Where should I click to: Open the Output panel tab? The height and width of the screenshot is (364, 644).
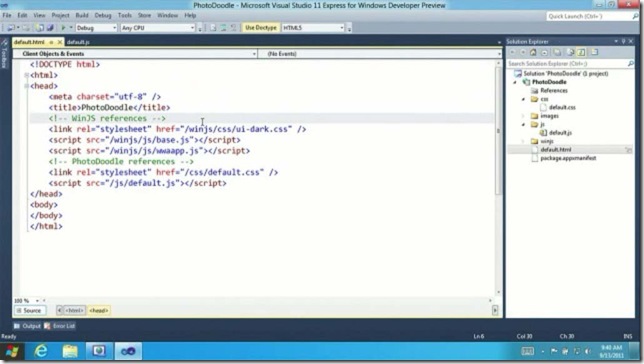click(27, 326)
